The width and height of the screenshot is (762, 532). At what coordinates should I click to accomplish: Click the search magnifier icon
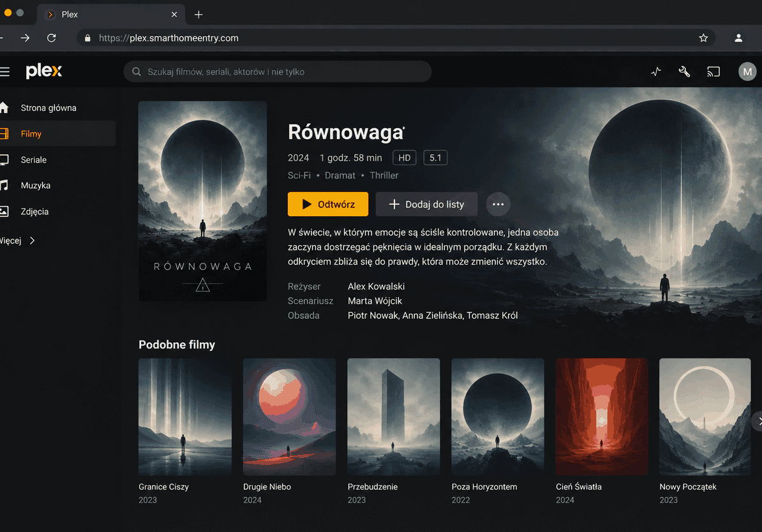(137, 72)
